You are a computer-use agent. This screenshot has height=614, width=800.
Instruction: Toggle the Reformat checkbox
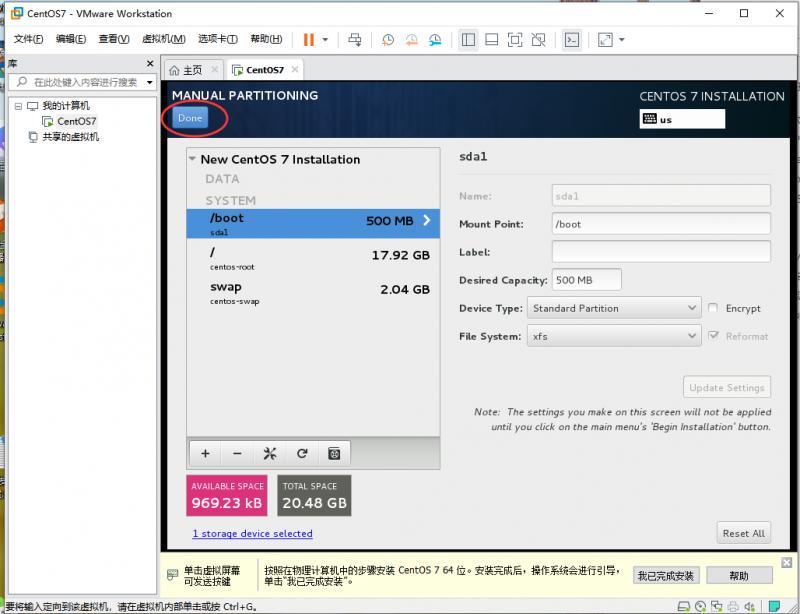coord(713,335)
